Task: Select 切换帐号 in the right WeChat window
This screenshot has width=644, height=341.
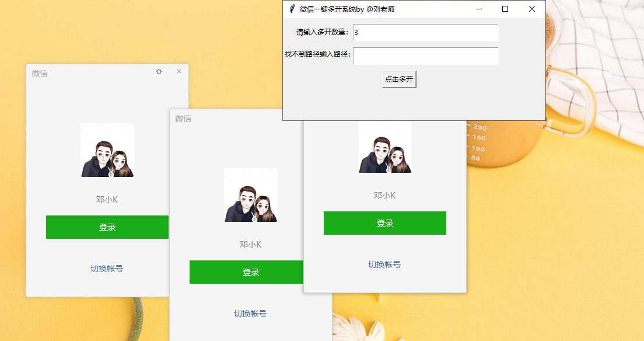Action: point(385,264)
